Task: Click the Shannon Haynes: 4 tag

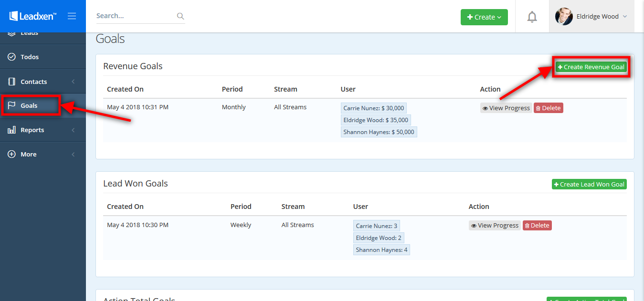Action: coord(381,249)
